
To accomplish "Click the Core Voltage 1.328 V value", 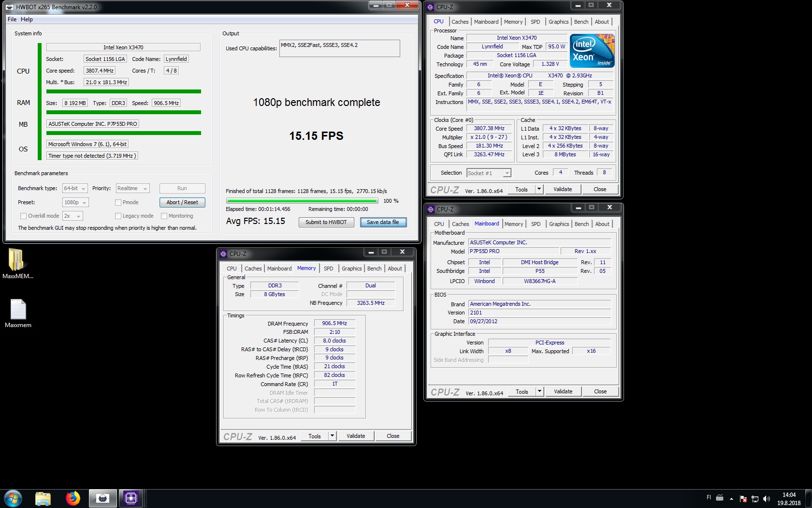I will click(550, 64).
